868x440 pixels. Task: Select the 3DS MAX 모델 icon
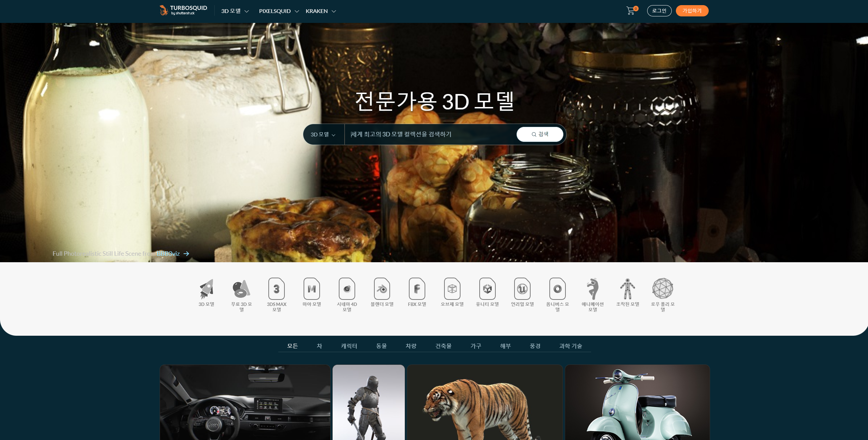(x=277, y=289)
